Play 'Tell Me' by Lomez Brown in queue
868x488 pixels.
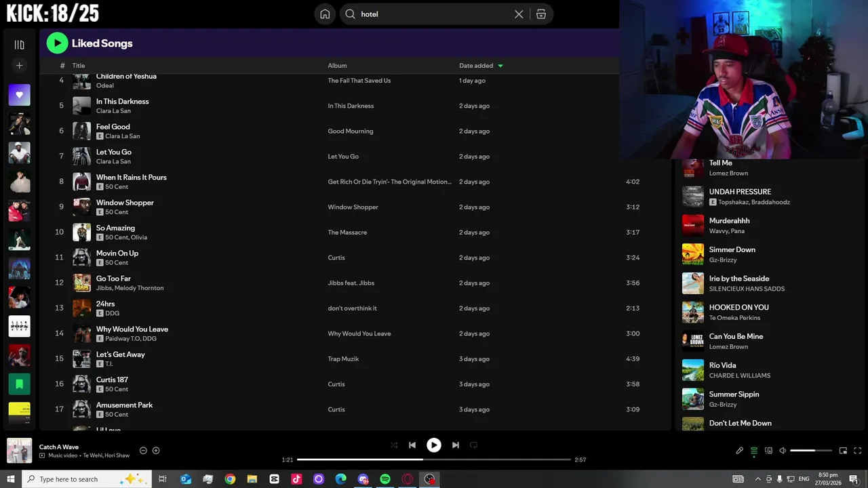point(720,163)
